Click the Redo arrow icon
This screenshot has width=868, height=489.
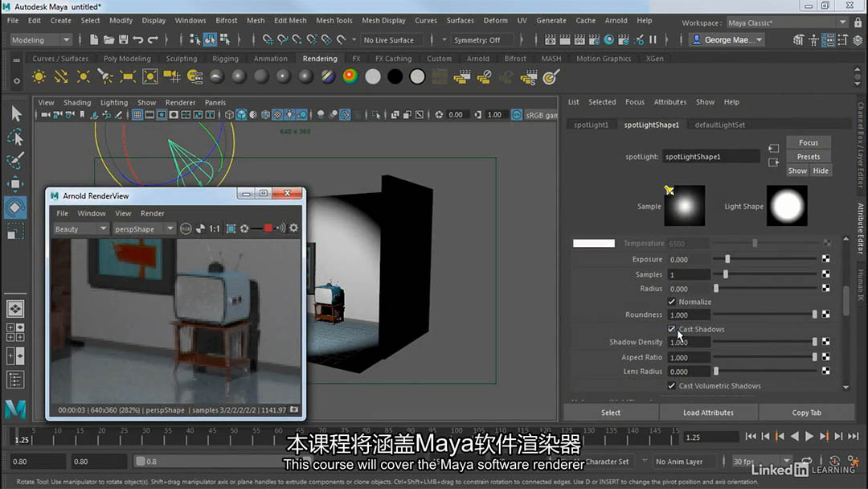tap(153, 40)
